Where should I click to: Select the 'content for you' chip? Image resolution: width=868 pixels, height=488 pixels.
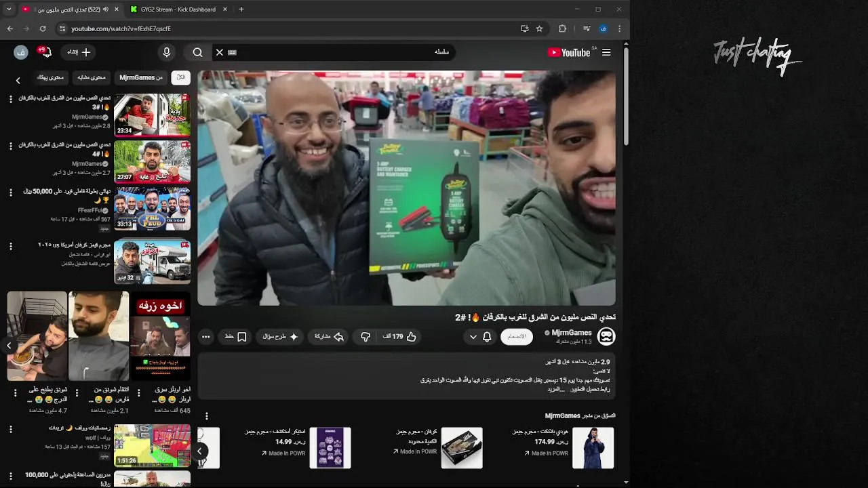pyautogui.click(x=50, y=77)
